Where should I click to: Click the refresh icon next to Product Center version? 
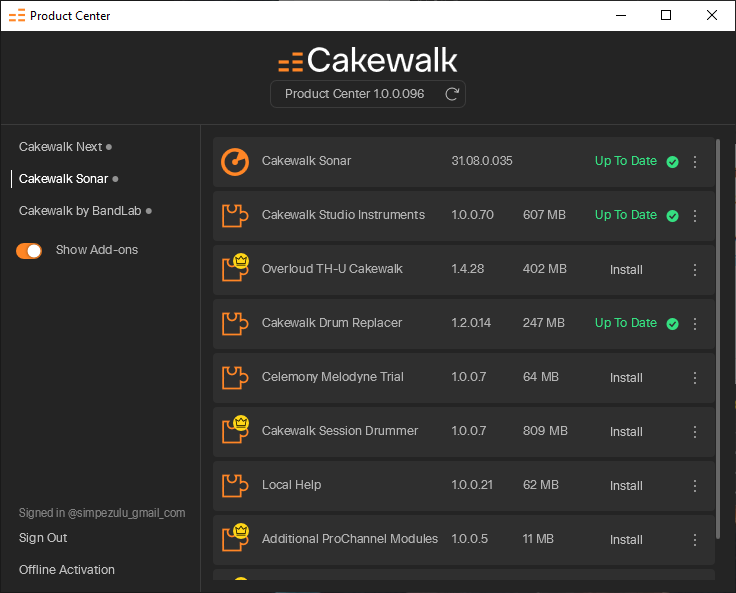(x=452, y=94)
